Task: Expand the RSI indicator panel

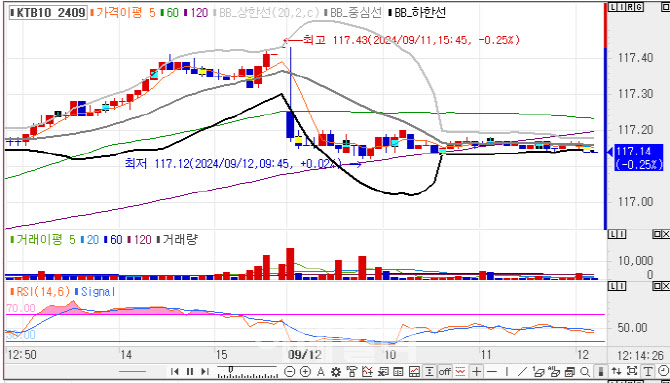Action: click(656, 286)
